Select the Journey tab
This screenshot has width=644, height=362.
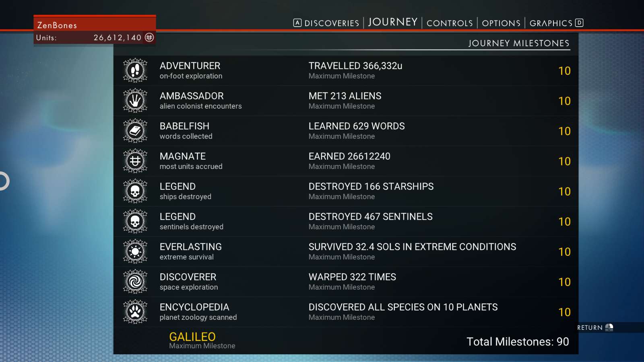click(393, 22)
